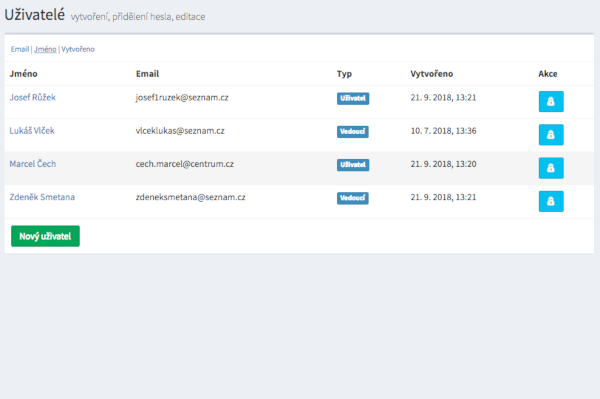Open Lukáš Vlček user profile
Image resolution: width=600 pixels, height=399 pixels.
coord(32,131)
